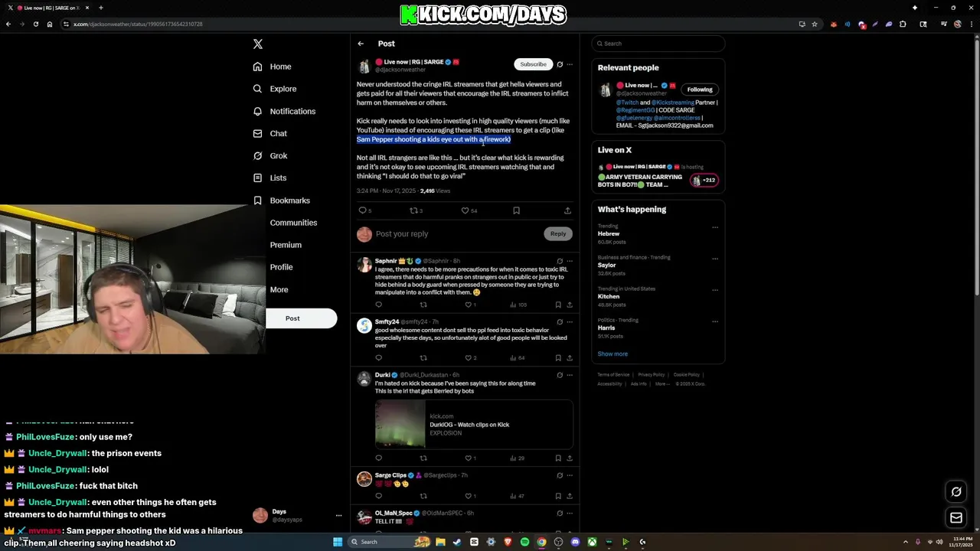Bookmark Smfty24's reply
This screenshot has height=551, width=980.
[558, 358]
